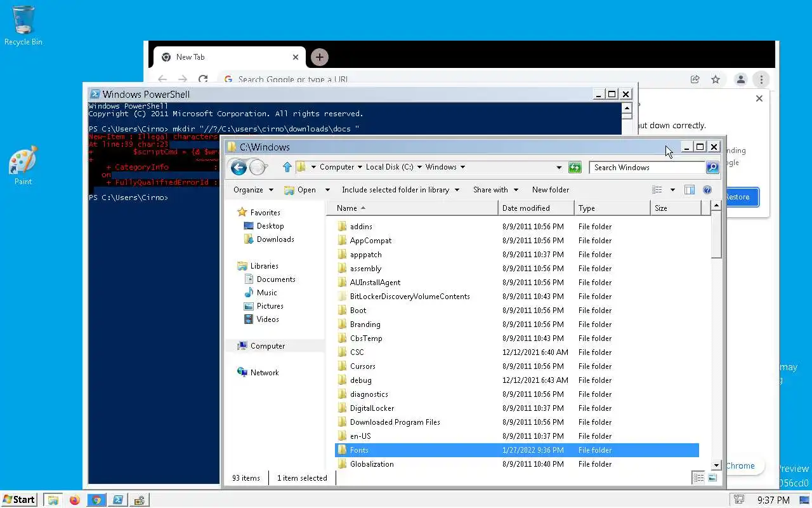This screenshot has height=508, width=812.
Task: Click PowerShell window scroll up arrow
Action: [627, 109]
